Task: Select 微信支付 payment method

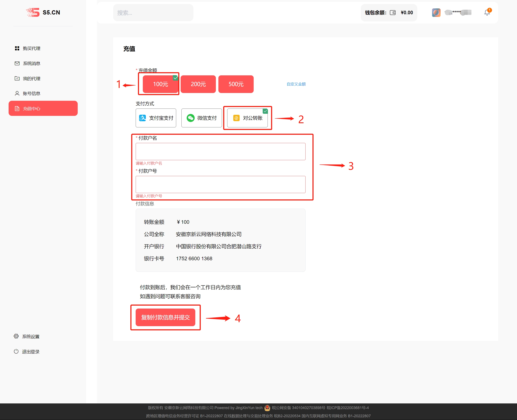Action: click(x=201, y=118)
